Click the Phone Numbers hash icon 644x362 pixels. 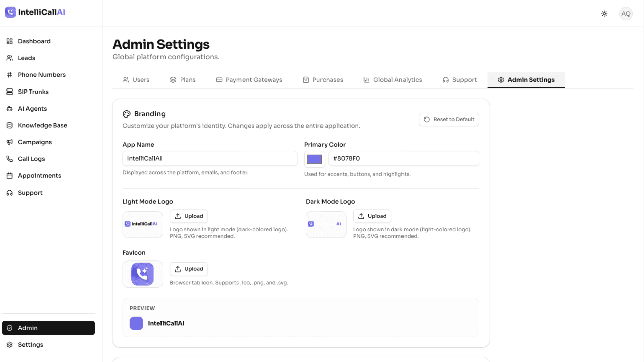pyautogui.click(x=9, y=75)
